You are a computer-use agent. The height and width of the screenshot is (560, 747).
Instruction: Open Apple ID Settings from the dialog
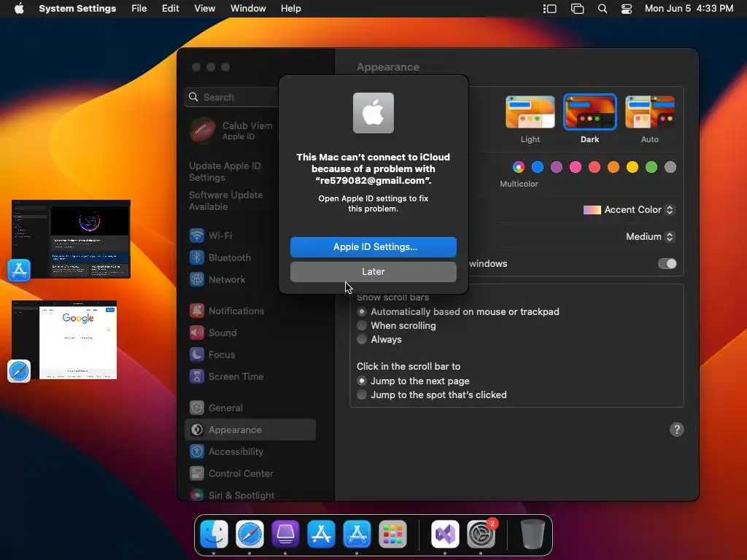tap(373, 246)
